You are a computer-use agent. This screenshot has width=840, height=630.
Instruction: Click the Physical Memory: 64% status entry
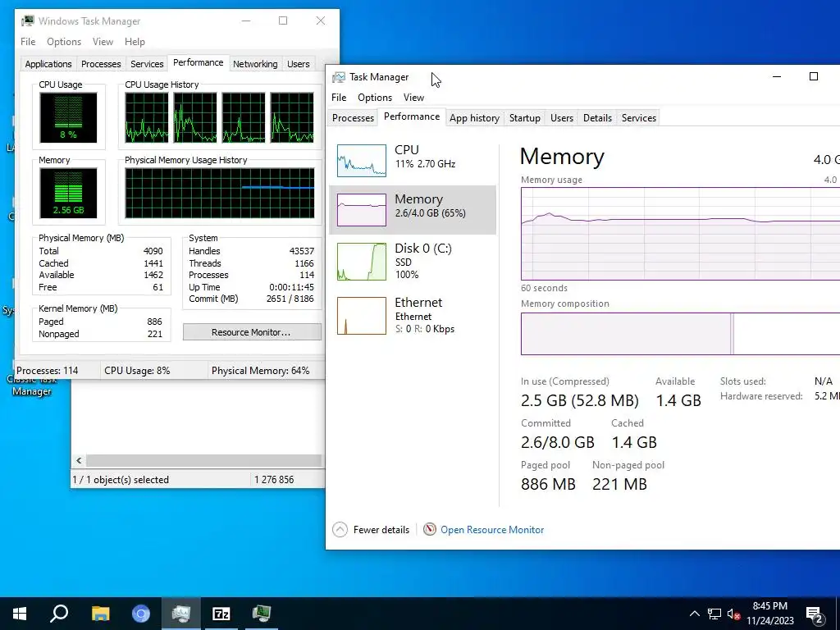coord(260,371)
